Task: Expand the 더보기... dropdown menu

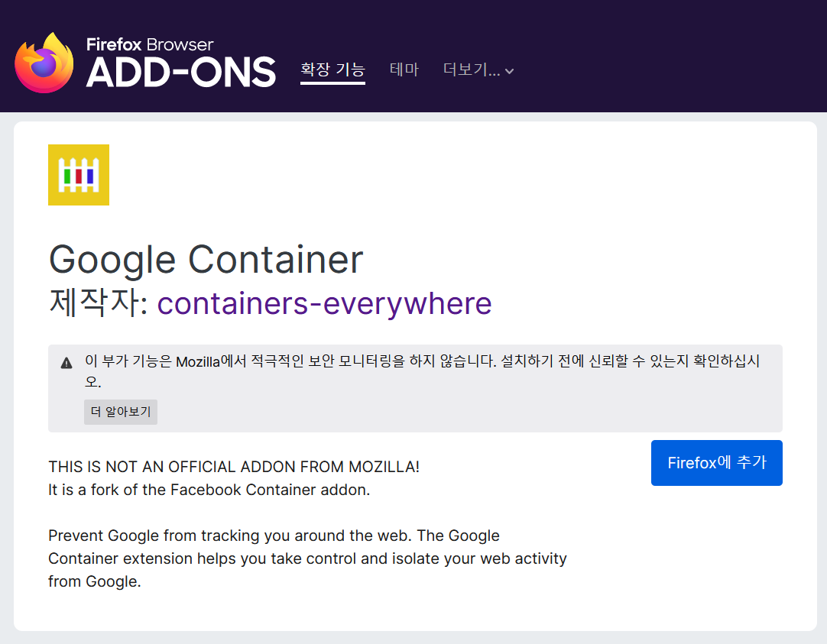Action: 478,70
